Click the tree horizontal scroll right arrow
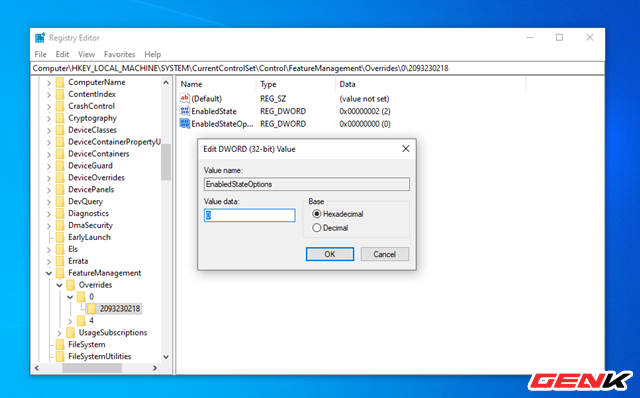This screenshot has height=398, width=640. tap(155, 368)
